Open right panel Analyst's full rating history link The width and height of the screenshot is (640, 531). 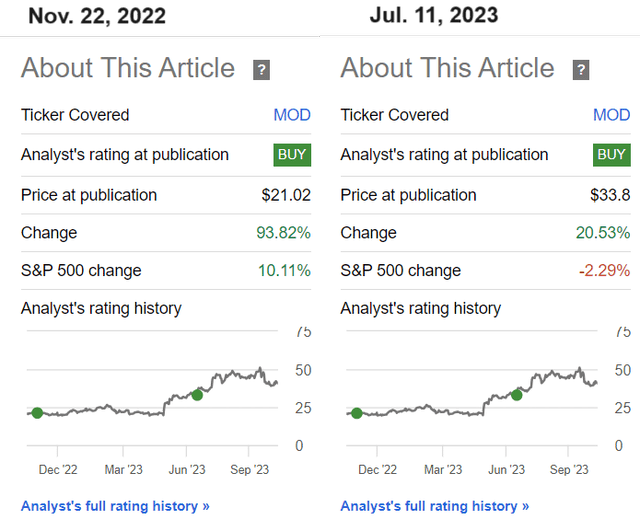(434, 506)
